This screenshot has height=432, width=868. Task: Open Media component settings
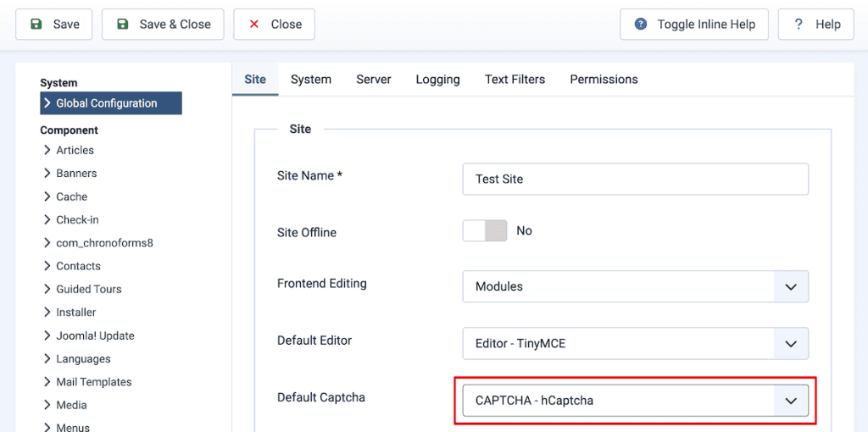[65, 406]
